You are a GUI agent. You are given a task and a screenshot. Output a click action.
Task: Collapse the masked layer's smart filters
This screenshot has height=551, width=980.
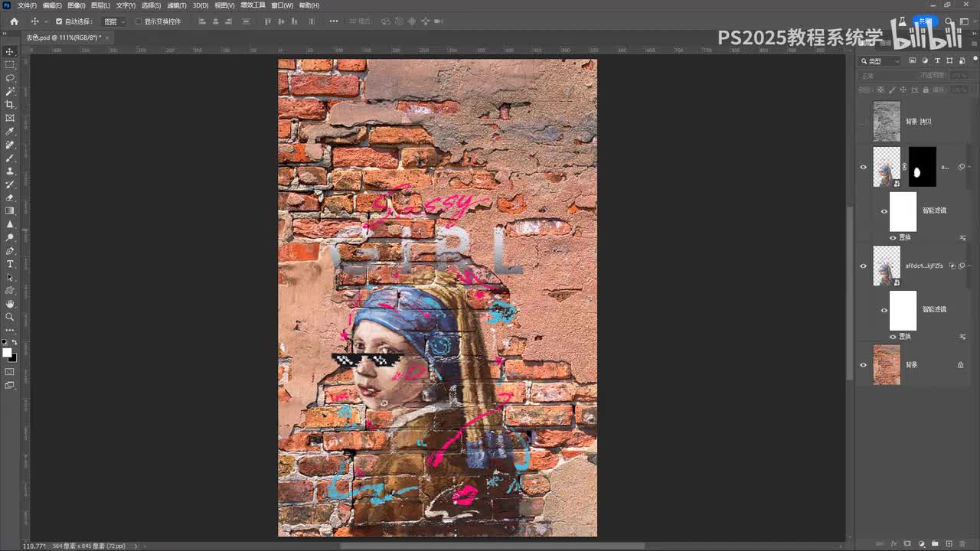click(x=969, y=167)
